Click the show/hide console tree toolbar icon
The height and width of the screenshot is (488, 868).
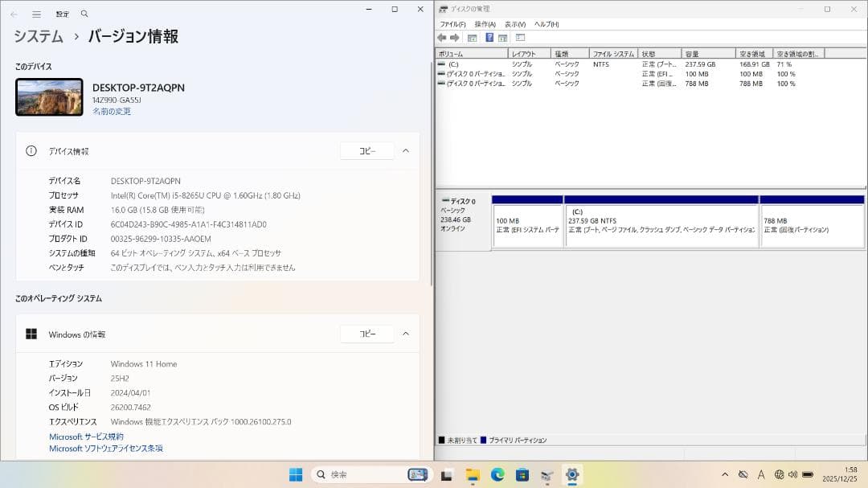(x=472, y=37)
